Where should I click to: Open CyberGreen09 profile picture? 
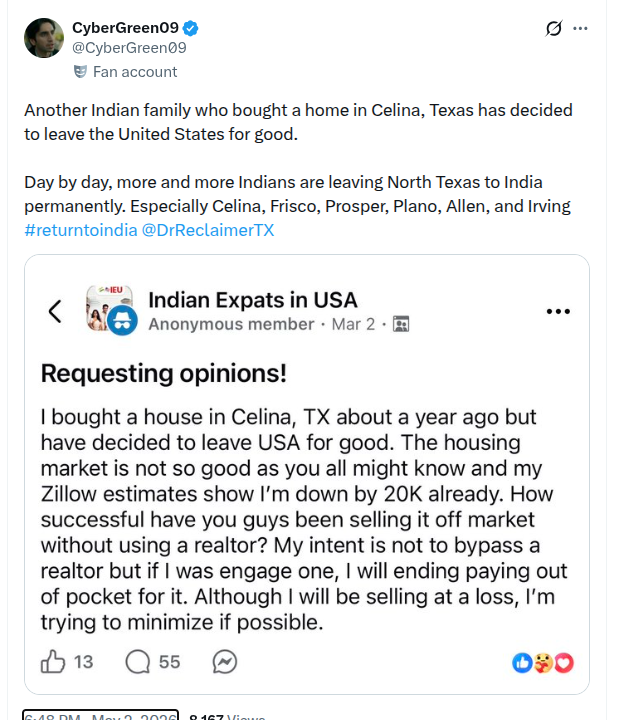[44, 38]
